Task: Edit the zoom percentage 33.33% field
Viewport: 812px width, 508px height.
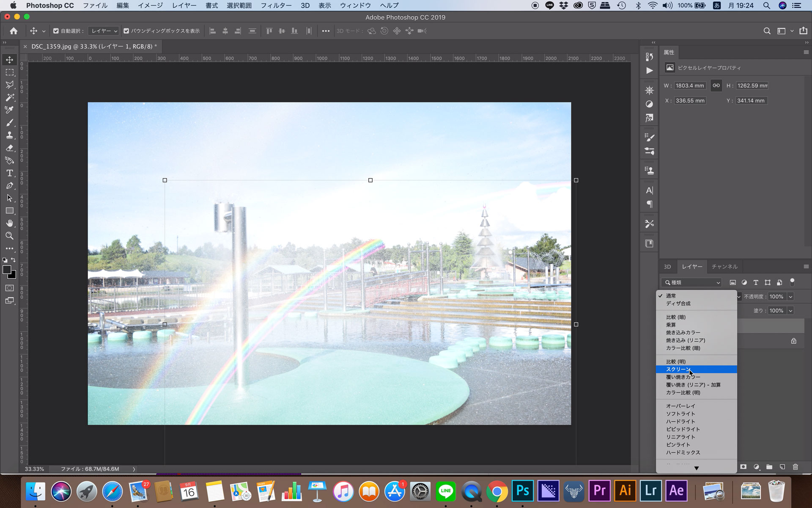Action: [x=34, y=469]
